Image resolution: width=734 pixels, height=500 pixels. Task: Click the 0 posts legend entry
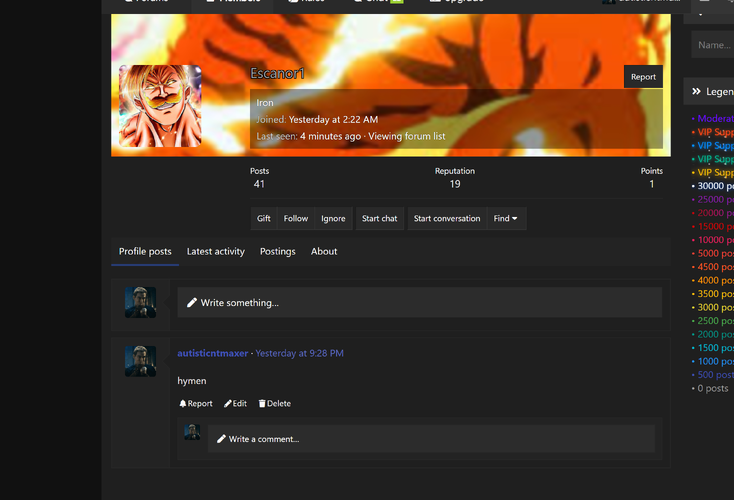pos(711,389)
